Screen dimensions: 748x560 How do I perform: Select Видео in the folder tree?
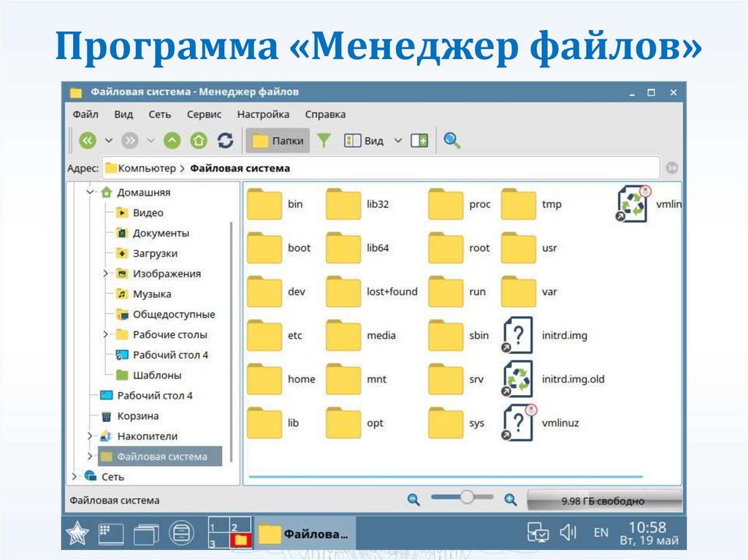(x=148, y=212)
